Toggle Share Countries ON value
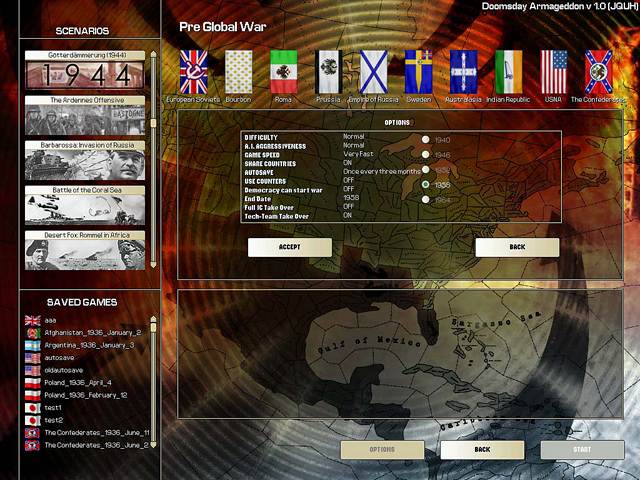The image size is (640, 480). [348, 163]
